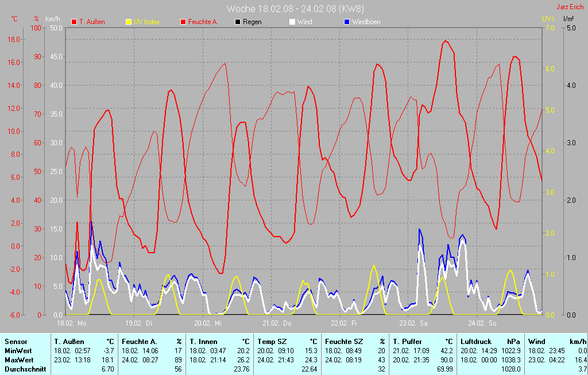Click the Durchschnitt row header
This screenshot has height=375, width=588.
[25, 369]
